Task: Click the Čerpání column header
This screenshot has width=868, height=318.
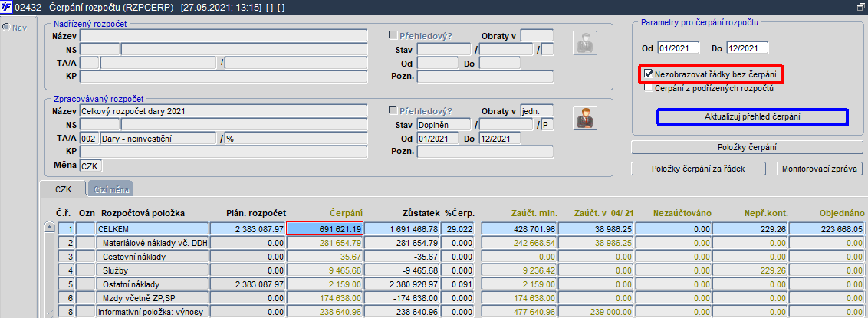Action: (x=347, y=213)
